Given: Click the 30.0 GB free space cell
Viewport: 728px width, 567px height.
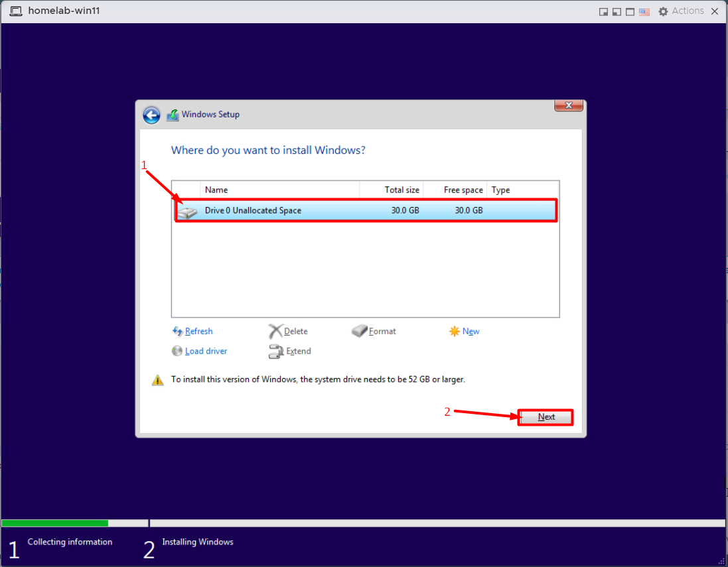Looking at the screenshot, I should [x=469, y=211].
